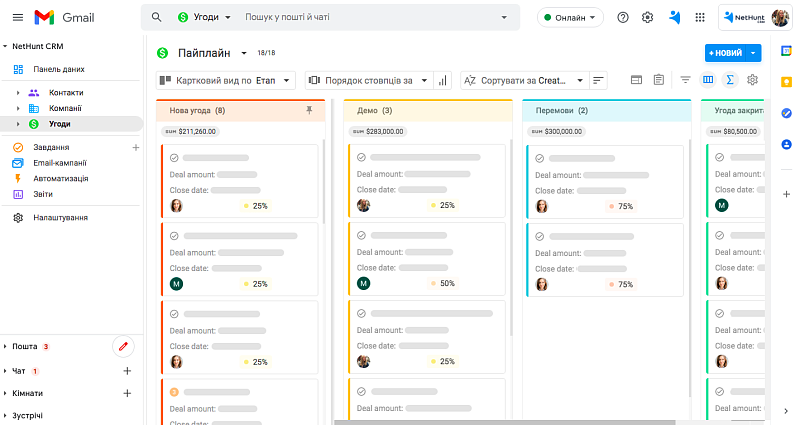Open the Sigma totals icon in toolbar
Image resolution: width=800 pixels, height=425 pixels.
click(x=730, y=80)
